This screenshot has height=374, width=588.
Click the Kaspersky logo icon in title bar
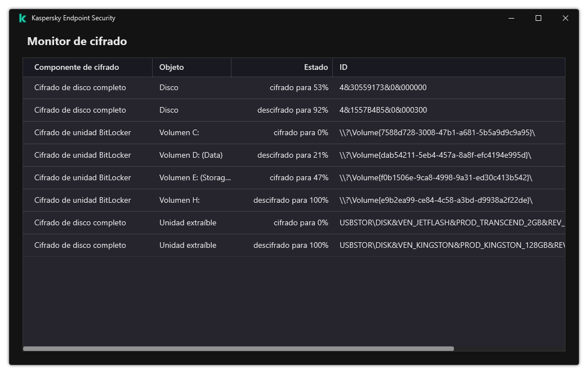pos(23,18)
